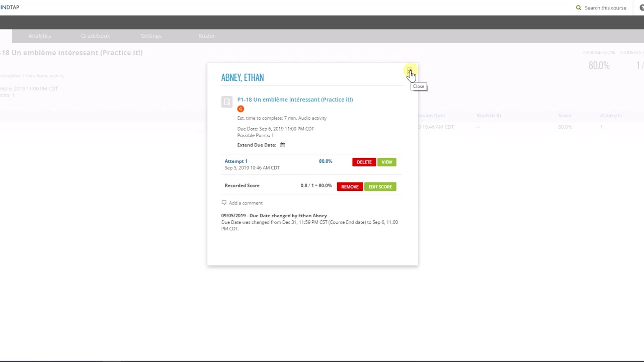Click the activity type icon beside P1-18

point(227,102)
